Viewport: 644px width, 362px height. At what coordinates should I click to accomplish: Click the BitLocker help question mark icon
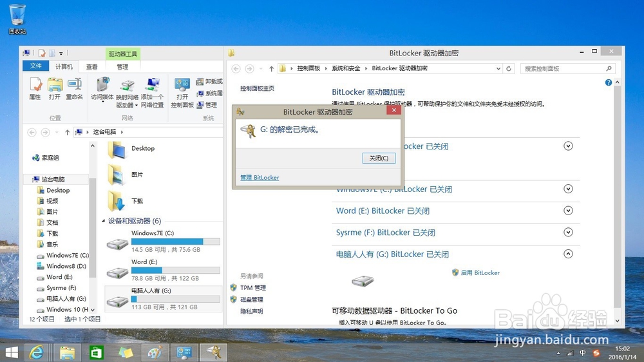coord(609,82)
